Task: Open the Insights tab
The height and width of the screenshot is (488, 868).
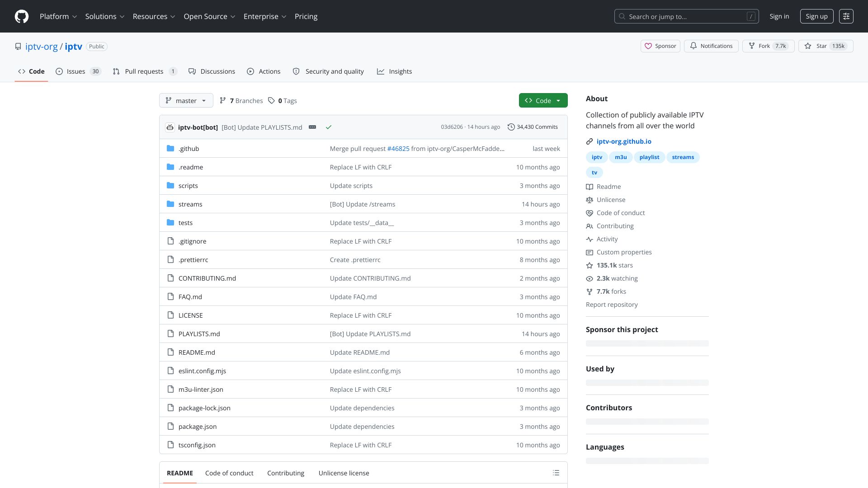Action: pyautogui.click(x=394, y=71)
